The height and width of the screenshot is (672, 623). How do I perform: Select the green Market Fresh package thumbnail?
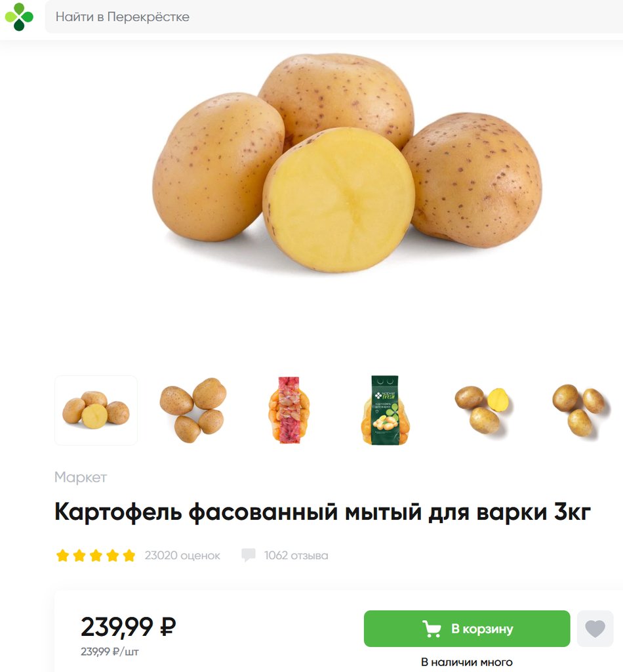(385, 410)
